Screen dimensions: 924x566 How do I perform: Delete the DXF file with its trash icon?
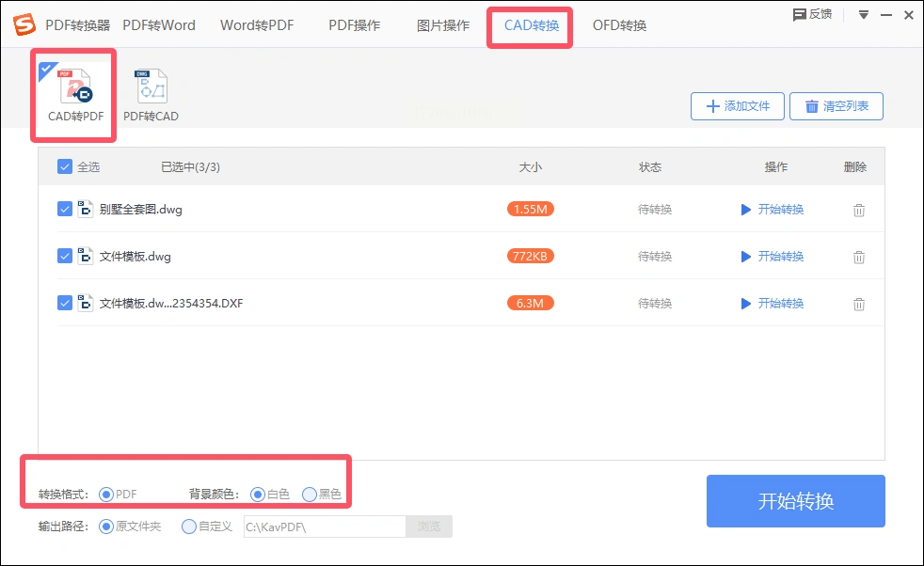coord(858,304)
